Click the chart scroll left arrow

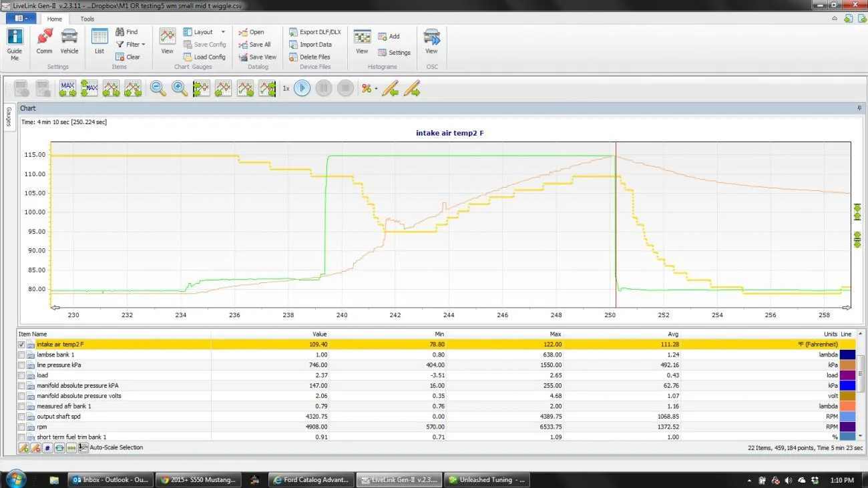point(55,308)
